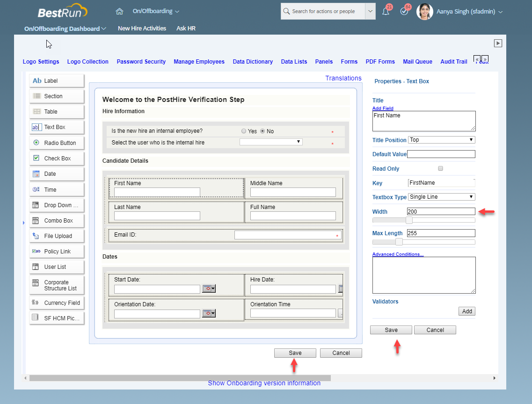Select the Corporate Structure List icon
This screenshot has width=532, height=404.
tap(35, 283)
